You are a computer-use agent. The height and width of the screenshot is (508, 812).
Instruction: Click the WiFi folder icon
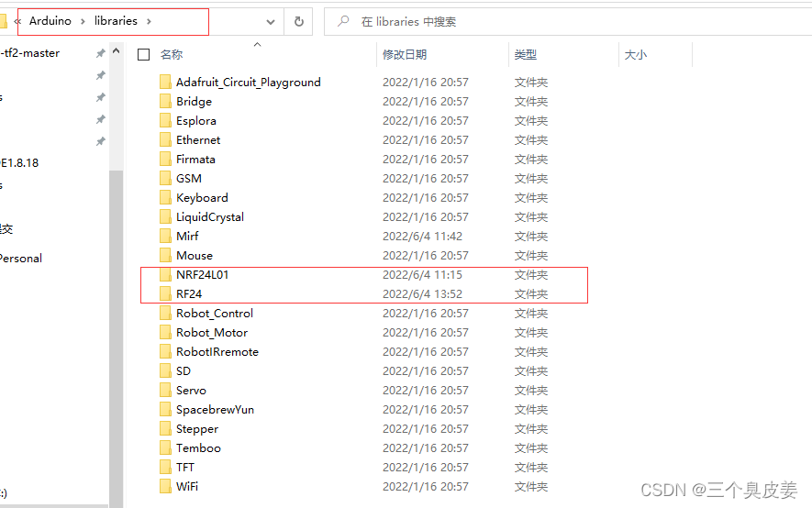click(x=166, y=486)
